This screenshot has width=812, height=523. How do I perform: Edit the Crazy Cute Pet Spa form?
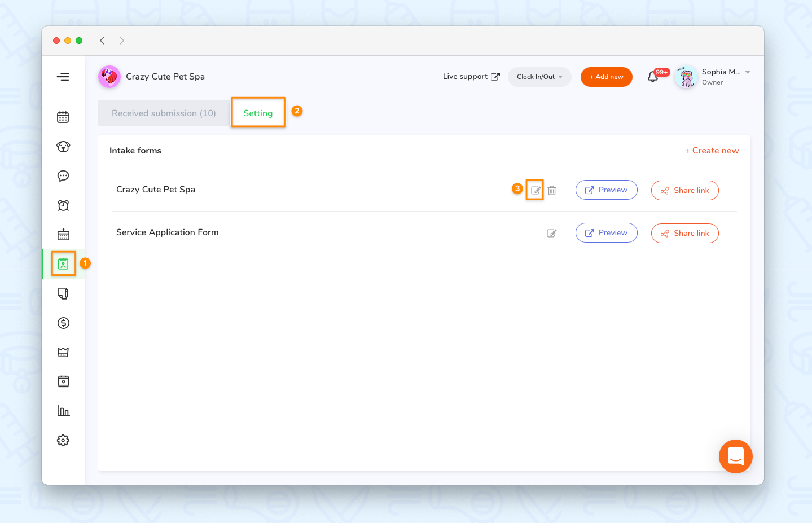(536, 190)
